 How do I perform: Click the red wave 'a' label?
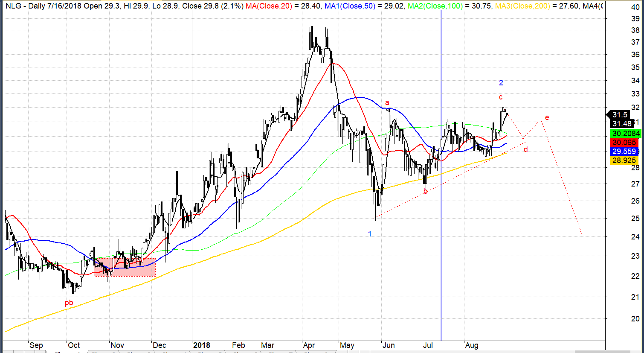(x=387, y=102)
